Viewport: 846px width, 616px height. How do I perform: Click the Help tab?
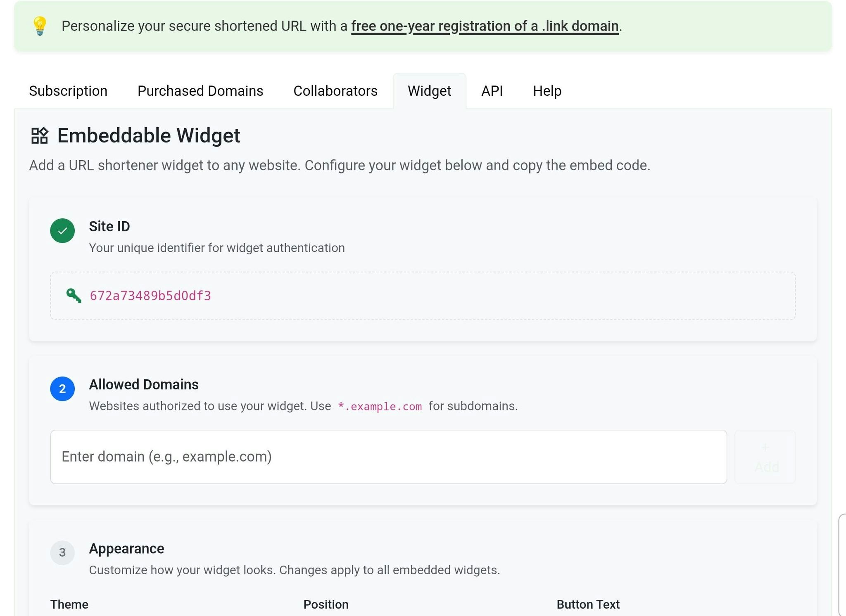547,91
